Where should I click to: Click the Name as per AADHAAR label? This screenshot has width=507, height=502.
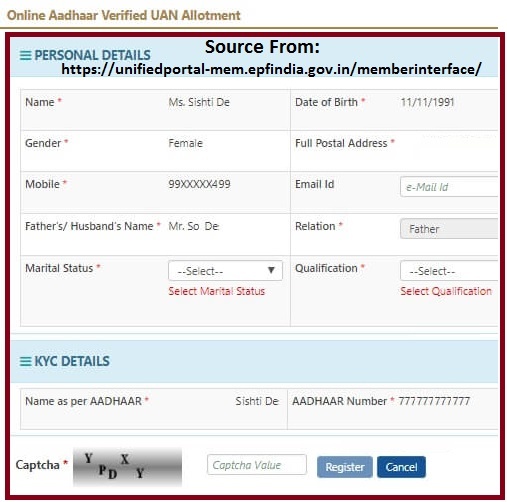[83, 401]
